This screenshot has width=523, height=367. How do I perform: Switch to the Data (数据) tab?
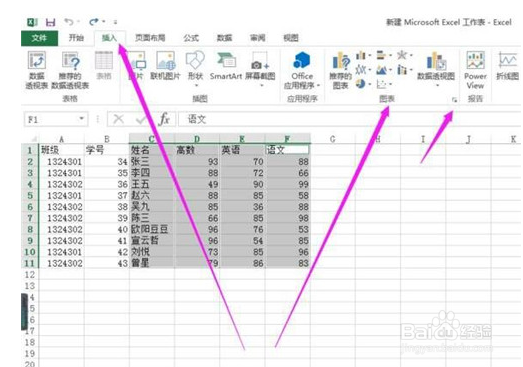tap(224, 38)
